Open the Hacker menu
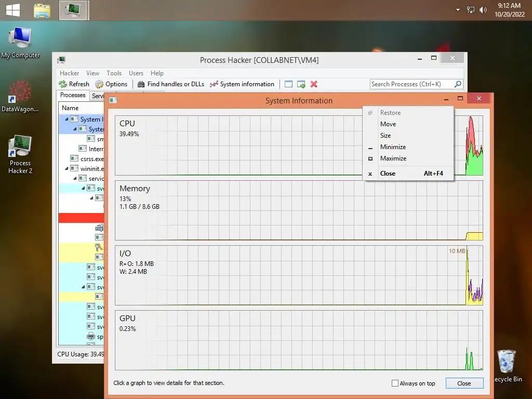The width and height of the screenshot is (532, 399). pos(69,73)
